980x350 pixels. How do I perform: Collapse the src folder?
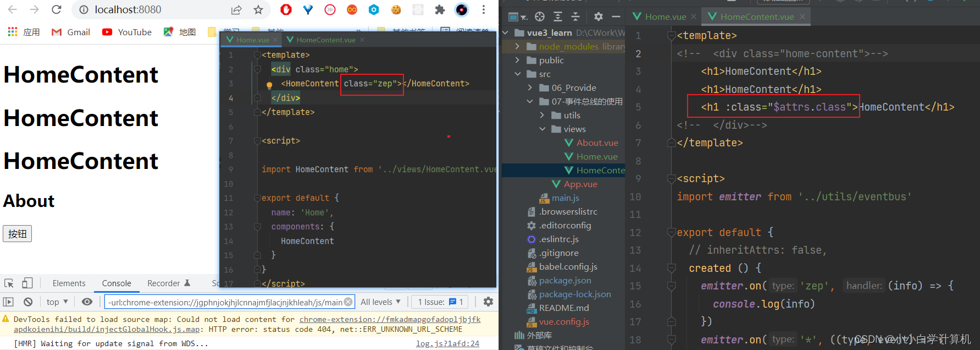(517, 74)
